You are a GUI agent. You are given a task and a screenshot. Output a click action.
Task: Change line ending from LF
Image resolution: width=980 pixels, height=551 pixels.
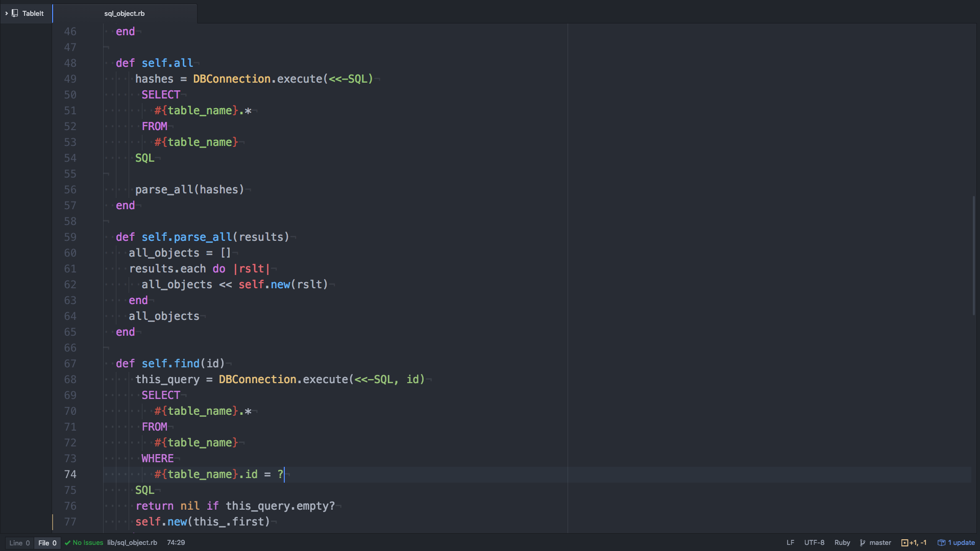point(791,543)
